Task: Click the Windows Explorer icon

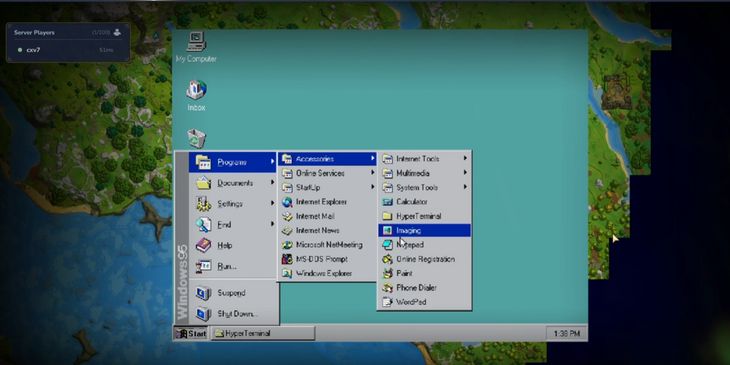Action: (287, 274)
